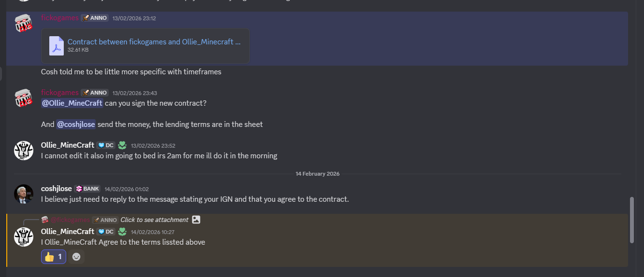Click the green badge beside Ollie_MineCraft's 23:52 message
This screenshot has height=277, width=644.
(x=122, y=145)
